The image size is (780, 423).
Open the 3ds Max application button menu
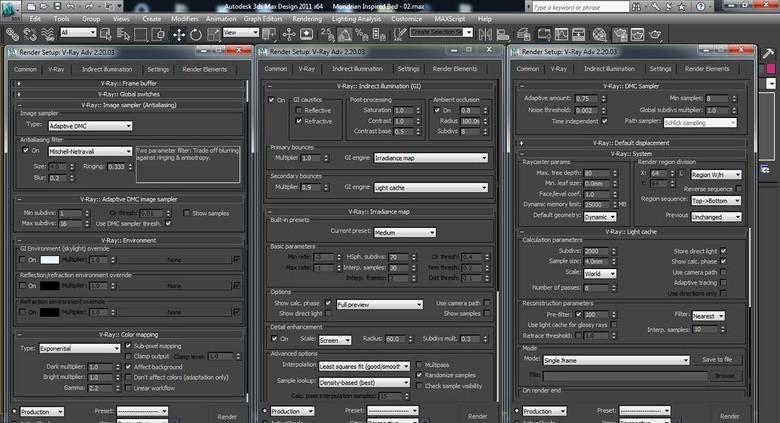(10, 9)
